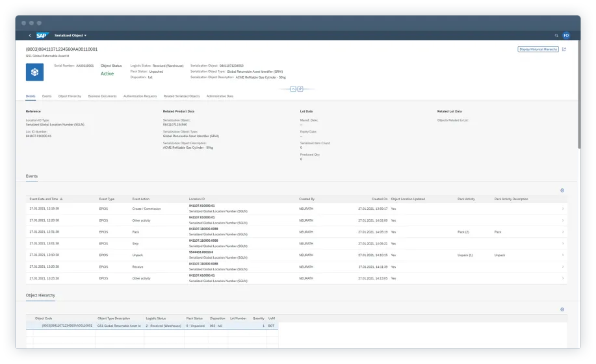
Task: Expand the Create / Commission event row chevron
Action: (563, 209)
